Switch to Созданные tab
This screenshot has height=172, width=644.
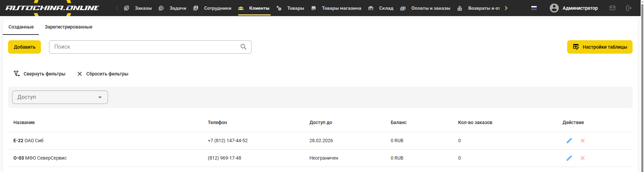tap(21, 27)
